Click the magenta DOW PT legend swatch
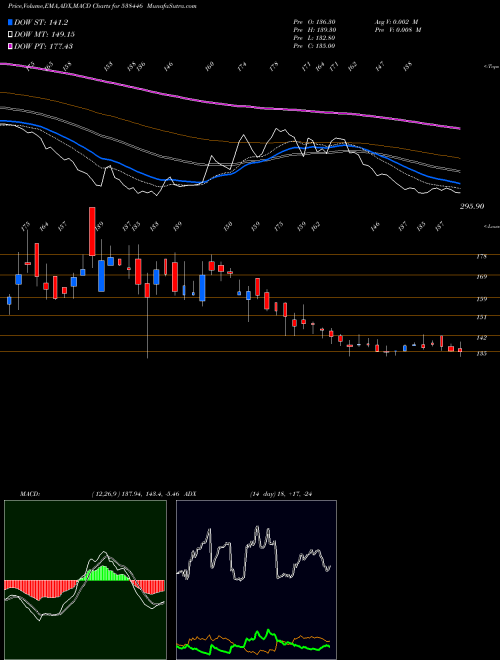500x660 pixels. point(11,46)
